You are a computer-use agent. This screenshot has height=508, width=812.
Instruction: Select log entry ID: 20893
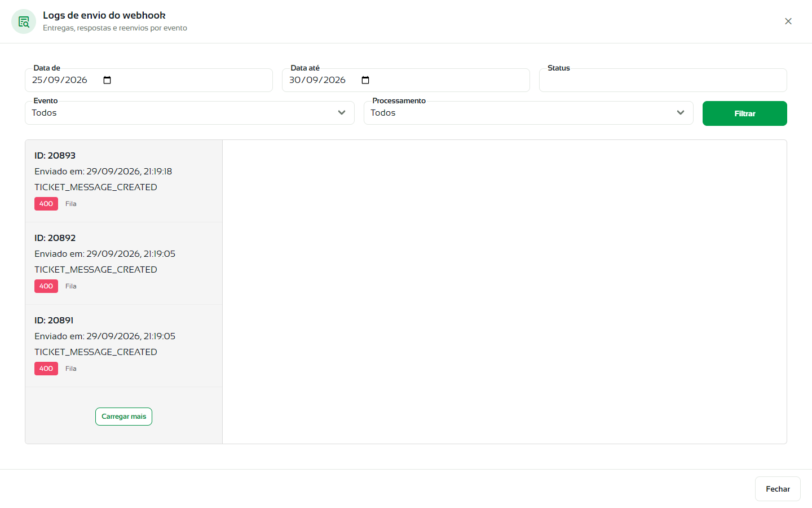click(123, 181)
